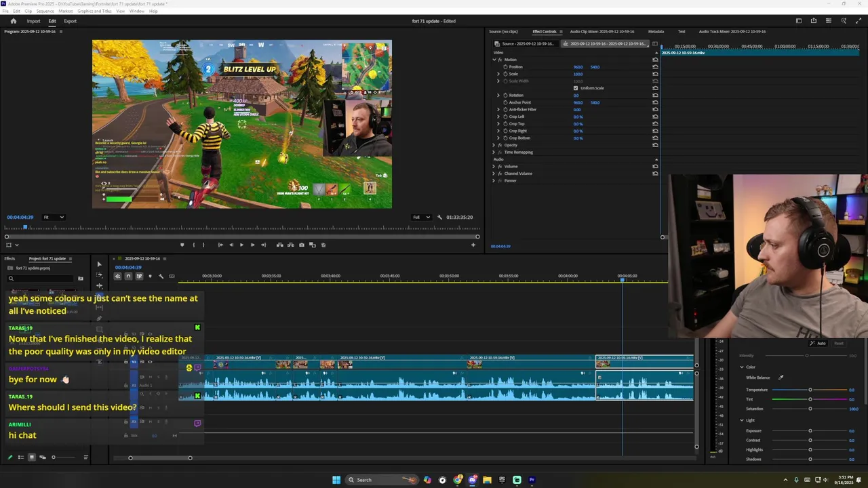Toggle animation stopwatch for Rotation
This screenshot has width=868, height=488.
(x=505, y=96)
